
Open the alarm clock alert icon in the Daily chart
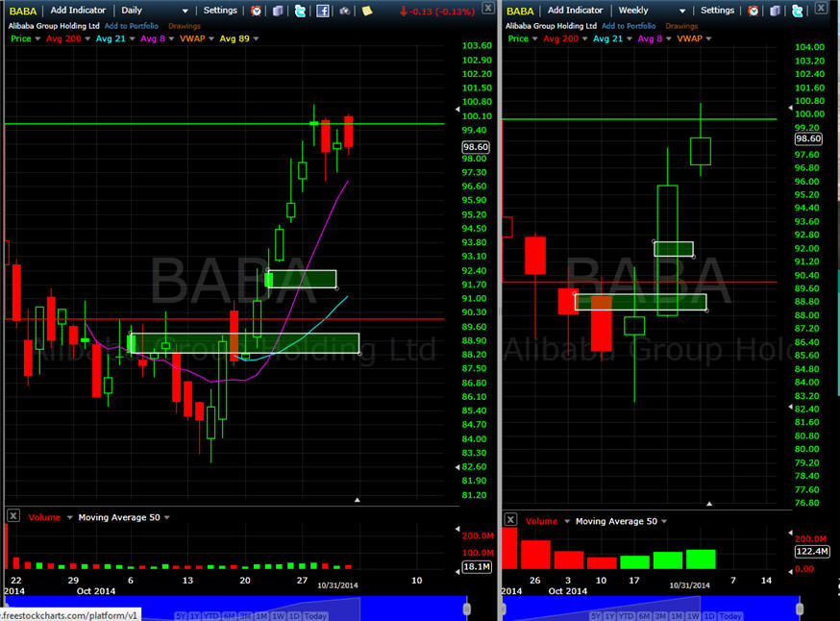[x=256, y=11]
